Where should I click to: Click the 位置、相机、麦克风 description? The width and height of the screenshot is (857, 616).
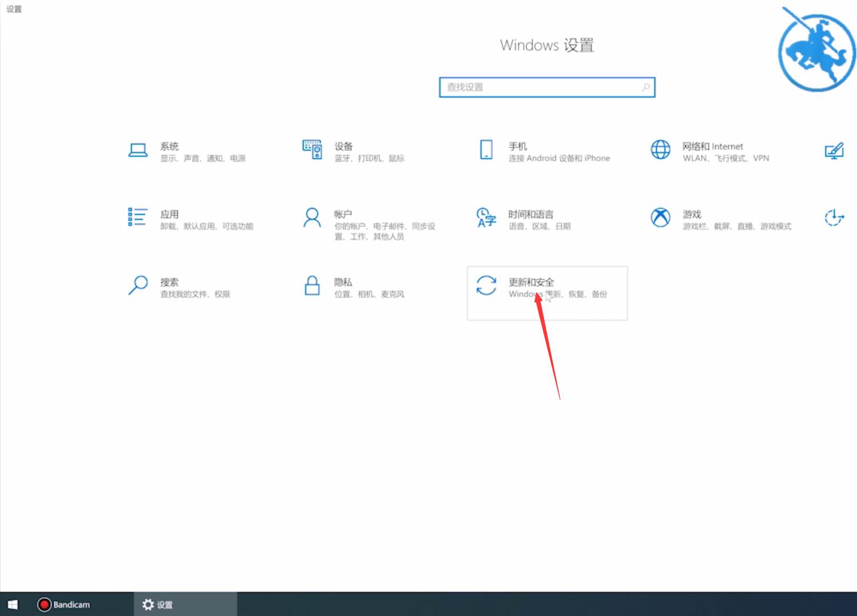pos(369,294)
